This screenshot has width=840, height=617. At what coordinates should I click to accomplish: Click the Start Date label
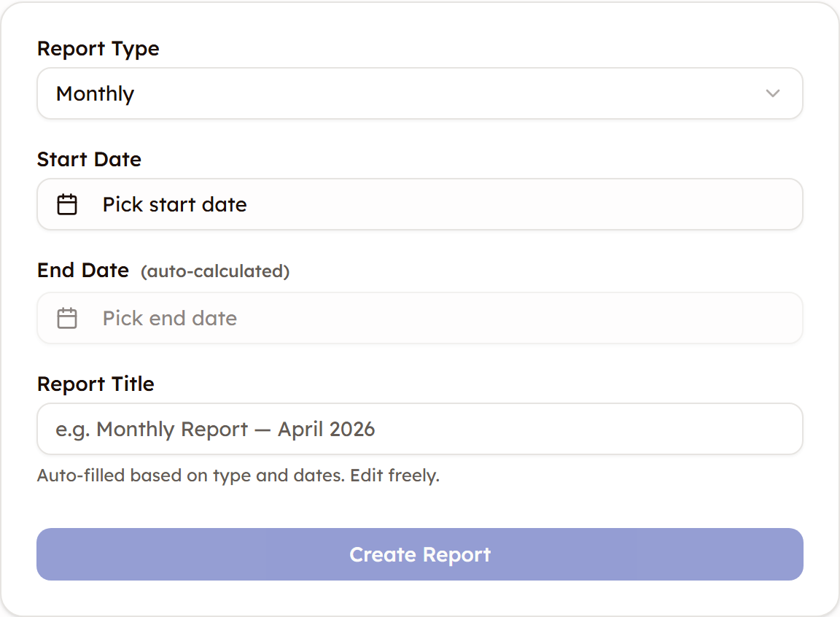pos(89,159)
